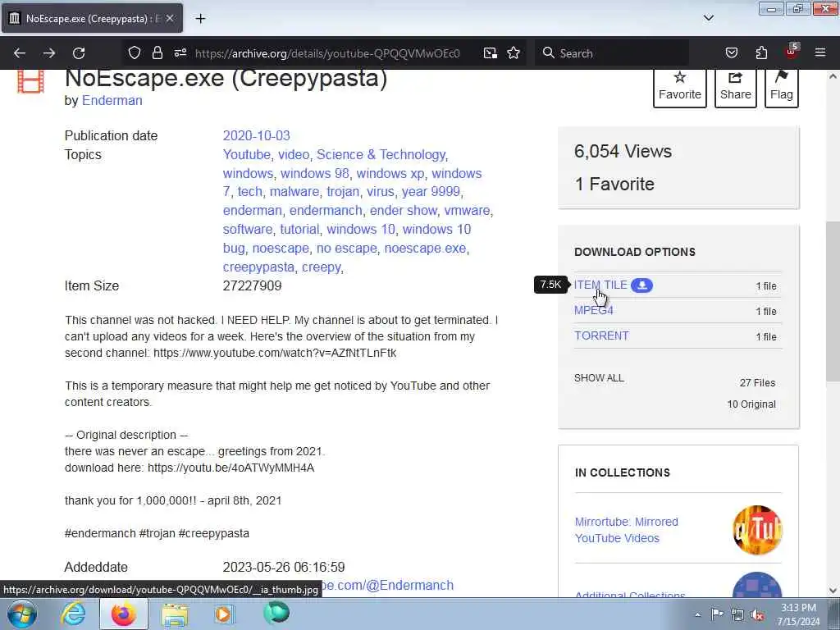Open the endermanch topic link
The width and height of the screenshot is (840, 630).
(x=326, y=211)
